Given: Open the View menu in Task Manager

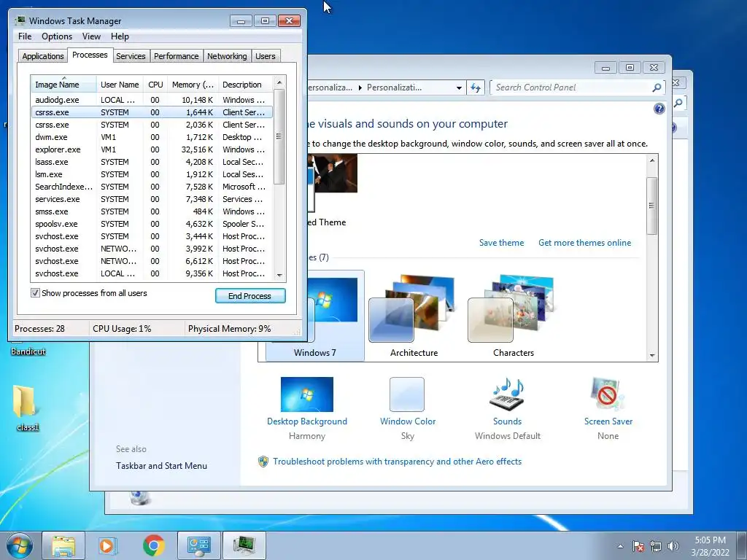Looking at the screenshot, I should (x=91, y=36).
